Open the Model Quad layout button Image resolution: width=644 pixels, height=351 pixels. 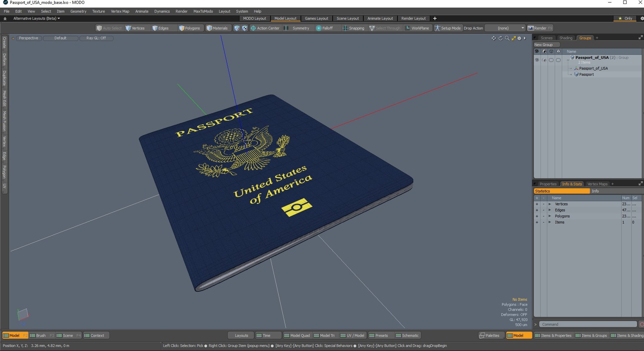[x=297, y=336]
